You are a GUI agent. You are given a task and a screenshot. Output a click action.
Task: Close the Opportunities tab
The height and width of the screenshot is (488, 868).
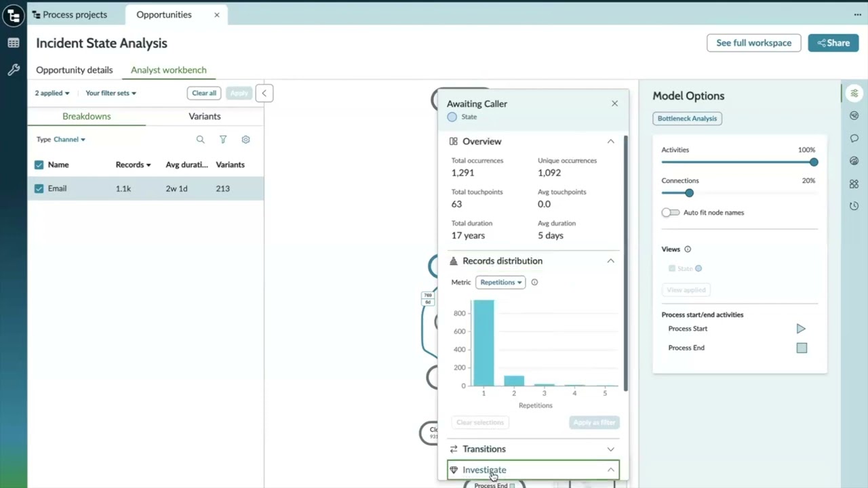click(x=217, y=15)
